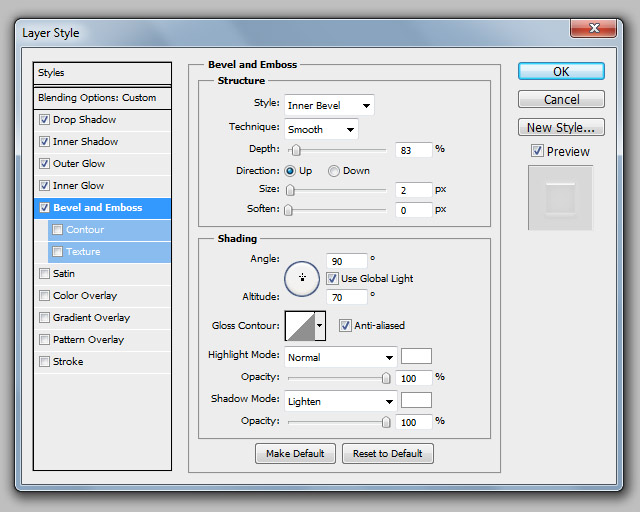Open Blending Options: Custom
Viewport: 640px width, 512px height.
click(x=102, y=98)
